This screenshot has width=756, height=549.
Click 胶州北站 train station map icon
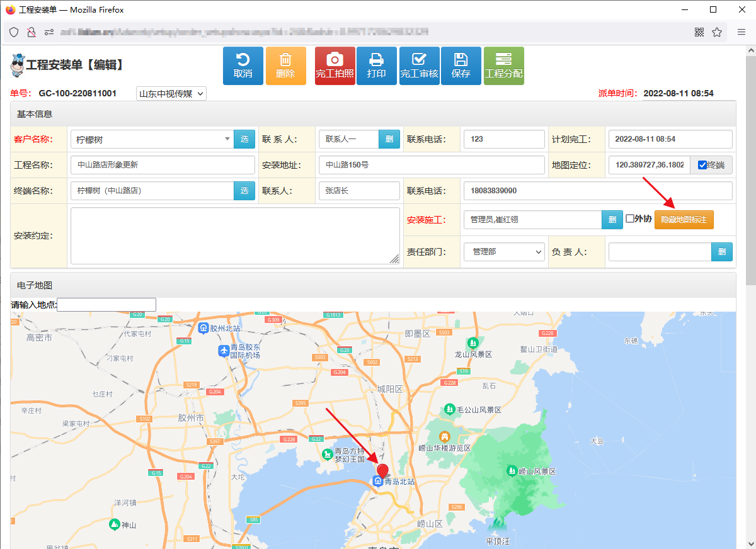coord(203,328)
